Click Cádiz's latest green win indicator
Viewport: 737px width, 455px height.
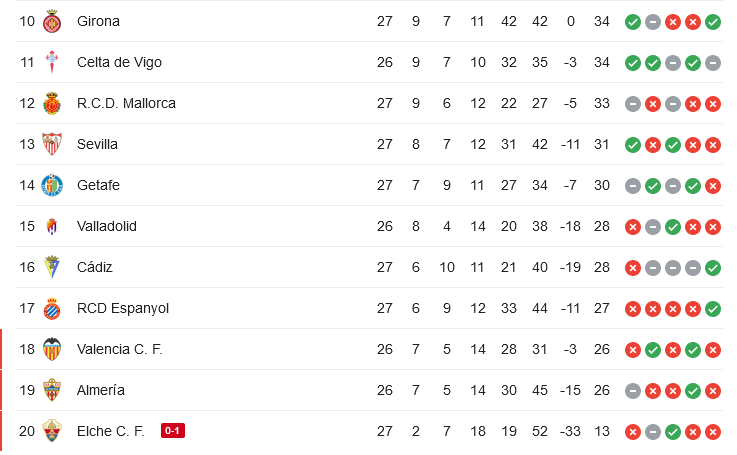coord(713,268)
